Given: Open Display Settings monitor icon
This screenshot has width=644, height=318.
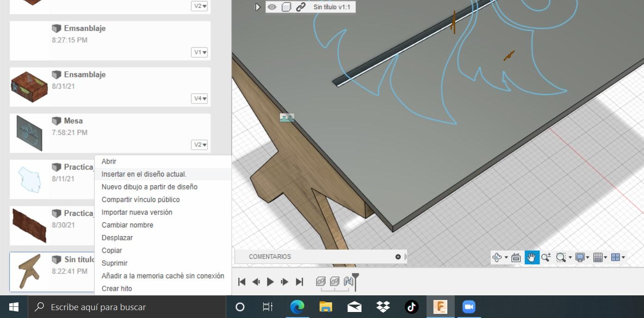Looking at the screenshot, I should click(x=580, y=257).
